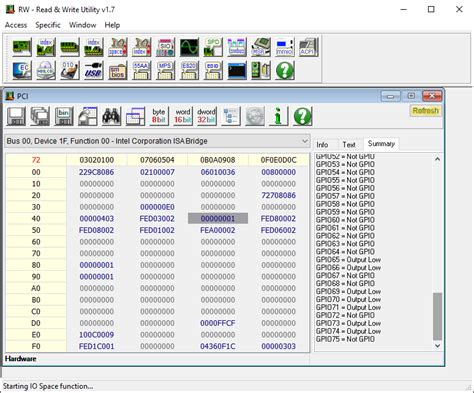
Task: Click the grayed-out disc icon in PCI toolbar
Action: pyautogui.click(x=255, y=116)
